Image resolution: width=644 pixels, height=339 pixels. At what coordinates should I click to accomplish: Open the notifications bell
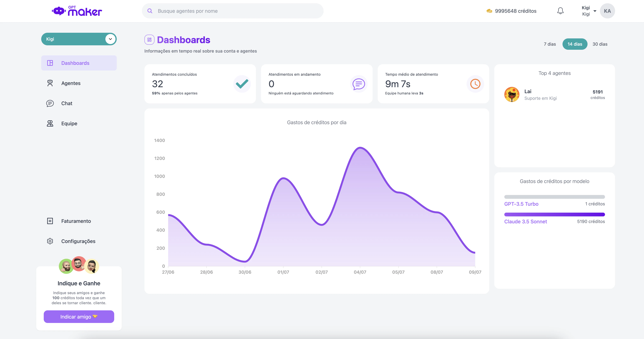(x=560, y=11)
